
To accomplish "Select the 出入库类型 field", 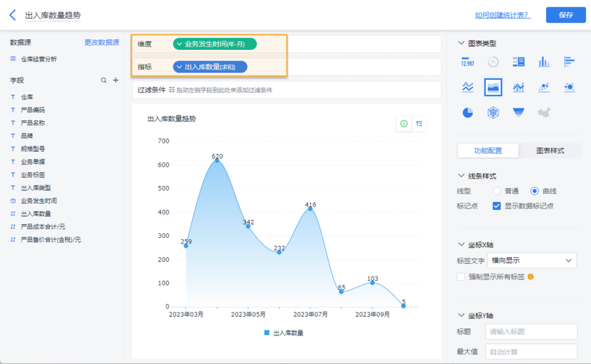I will pos(36,187).
